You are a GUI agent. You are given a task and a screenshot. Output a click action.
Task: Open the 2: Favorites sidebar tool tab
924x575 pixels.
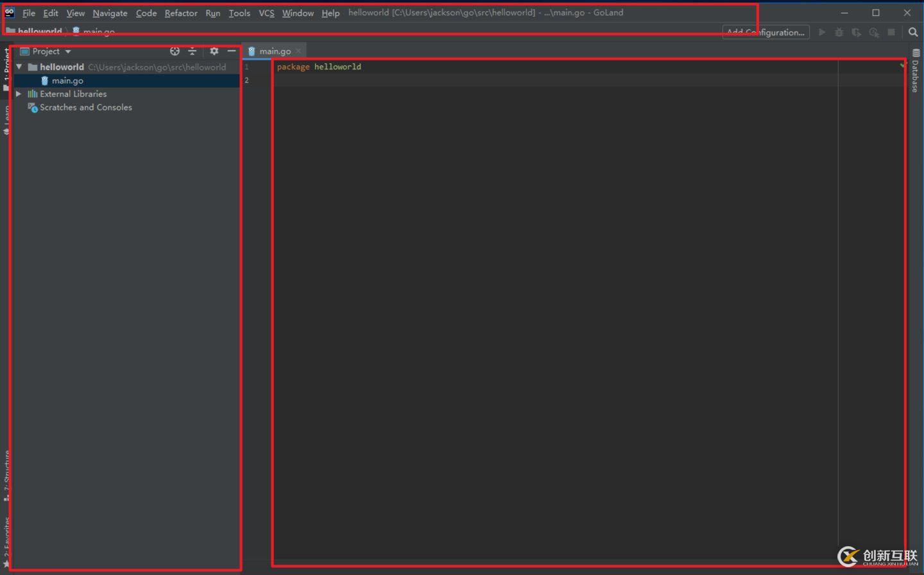pyautogui.click(x=6, y=542)
